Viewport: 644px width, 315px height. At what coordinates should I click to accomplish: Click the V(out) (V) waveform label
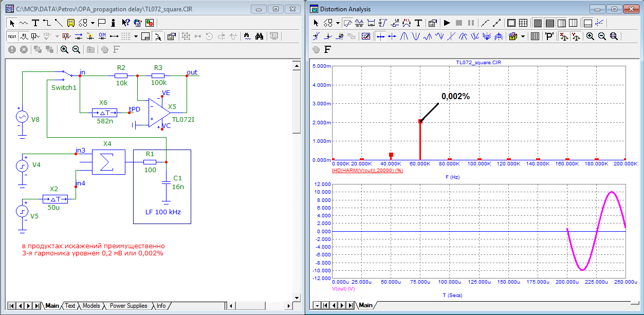click(x=343, y=289)
